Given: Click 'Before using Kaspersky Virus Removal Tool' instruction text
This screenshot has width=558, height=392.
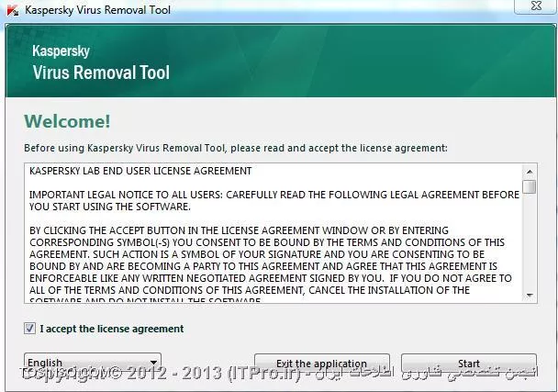Looking at the screenshot, I should pos(236,148).
